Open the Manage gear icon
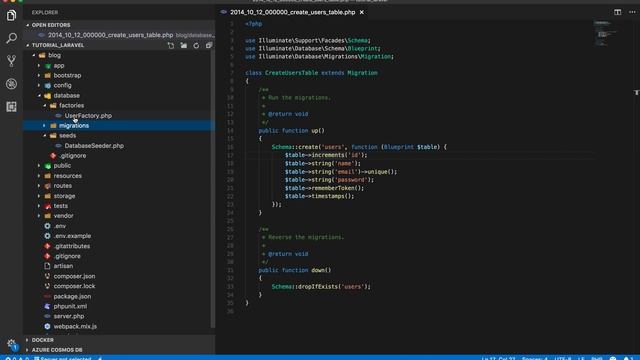Viewport: 640px width, 360px height. click(11, 344)
